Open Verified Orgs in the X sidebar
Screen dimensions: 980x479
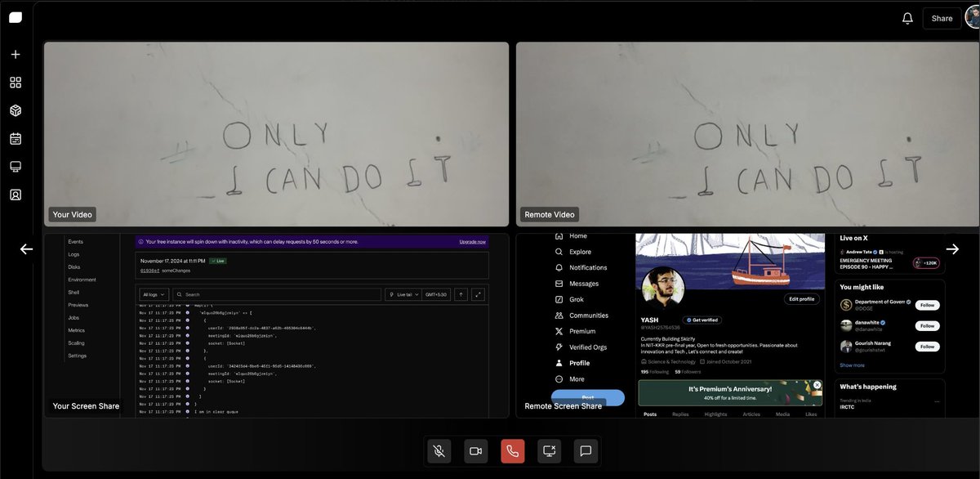tap(580, 347)
